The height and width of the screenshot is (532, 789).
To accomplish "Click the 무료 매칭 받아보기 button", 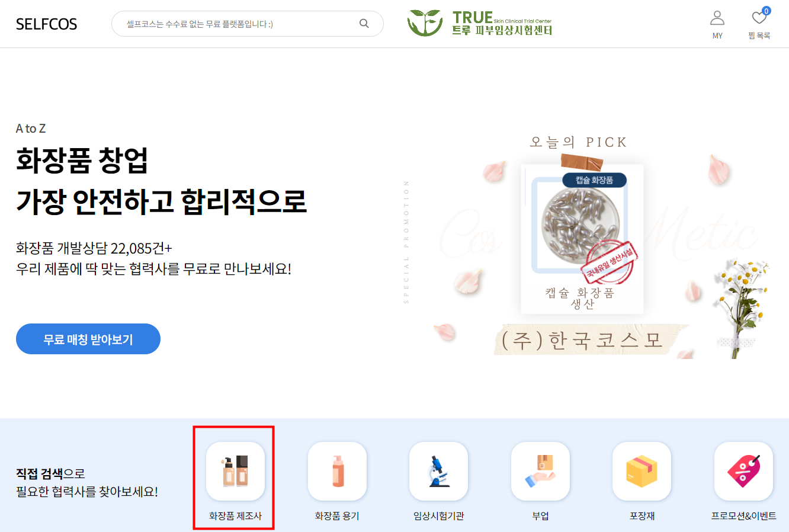I will coord(88,339).
